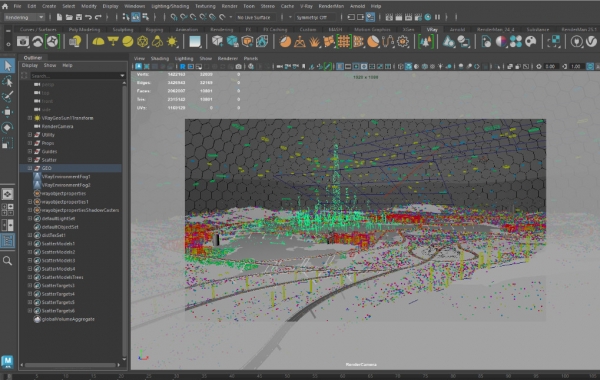Click the Maya home icon
The width and height of the screenshot is (600, 380).
pyautogui.click(x=5, y=6)
